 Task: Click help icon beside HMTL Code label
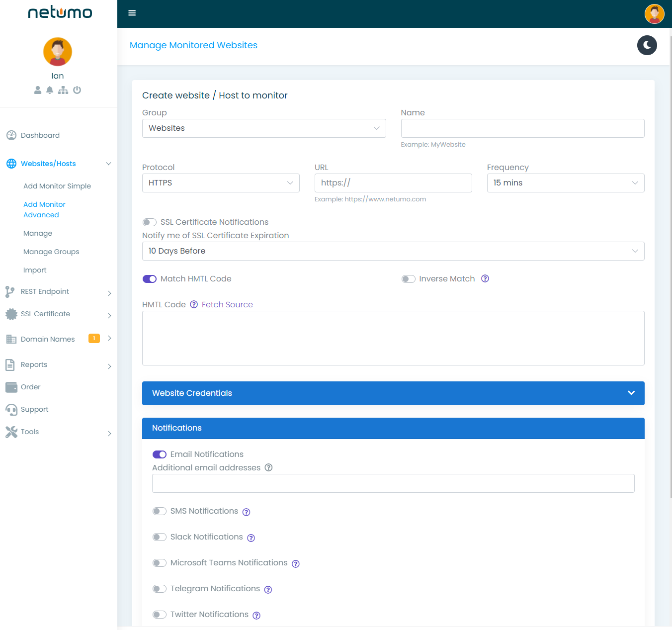194,304
